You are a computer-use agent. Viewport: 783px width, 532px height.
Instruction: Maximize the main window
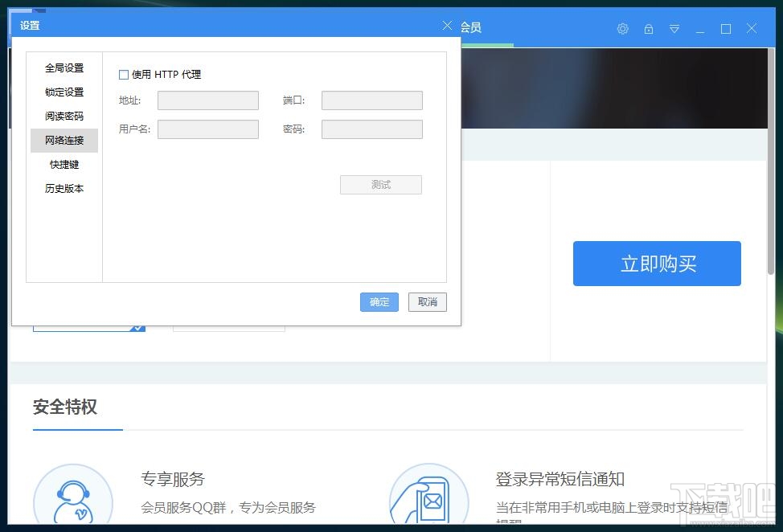pyautogui.click(x=726, y=28)
